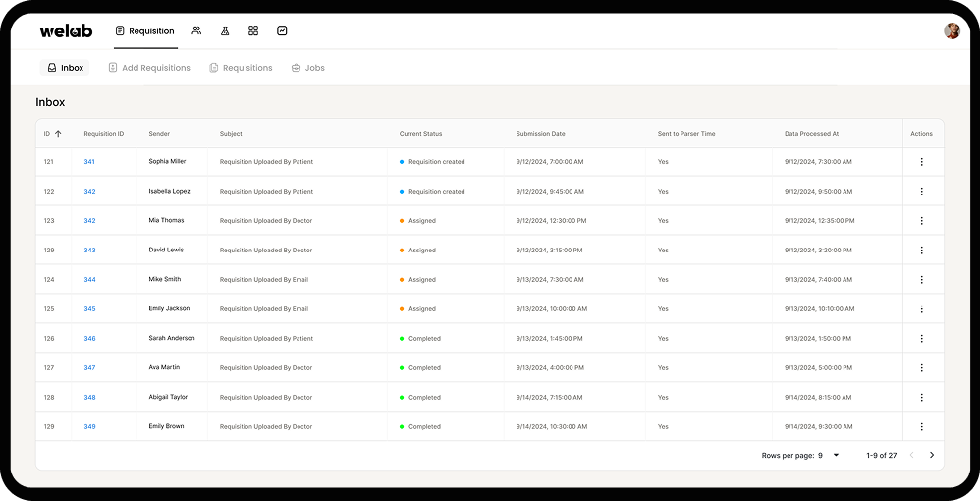This screenshot has height=501, width=980.
Task: Open requisition 344 link
Action: [90, 280]
